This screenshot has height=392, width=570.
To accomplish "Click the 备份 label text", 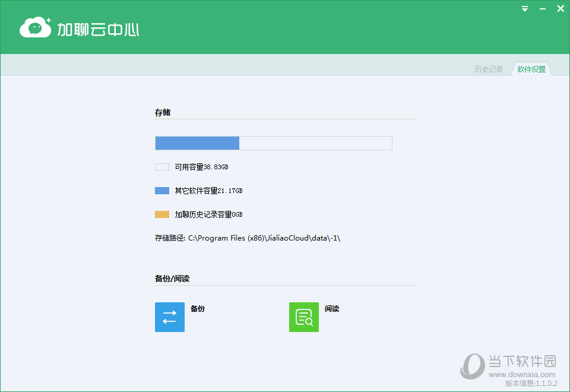I will tap(198, 309).
